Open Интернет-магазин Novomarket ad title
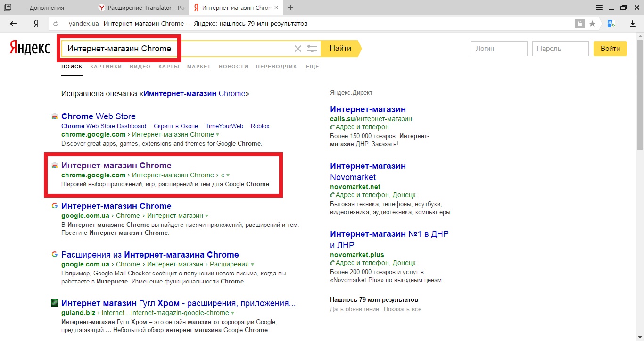The height and width of the screenshot is (341, 644). (x=368, y=172)
